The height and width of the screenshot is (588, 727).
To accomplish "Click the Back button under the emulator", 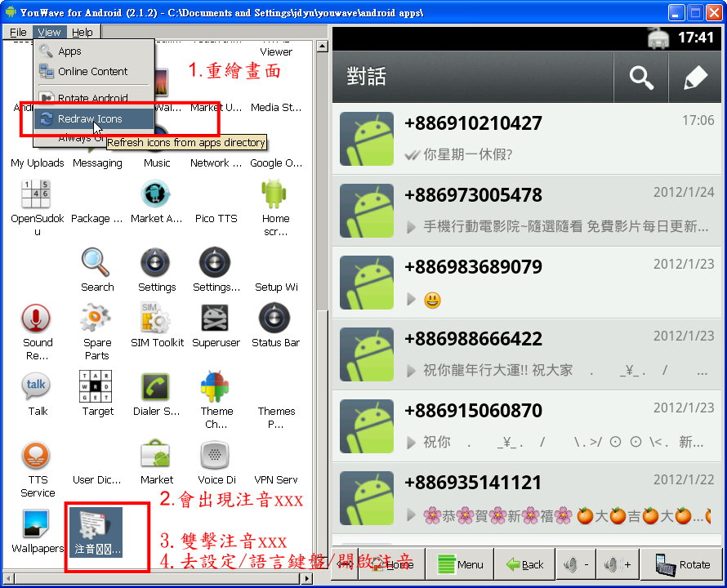I will coord(524,564).
